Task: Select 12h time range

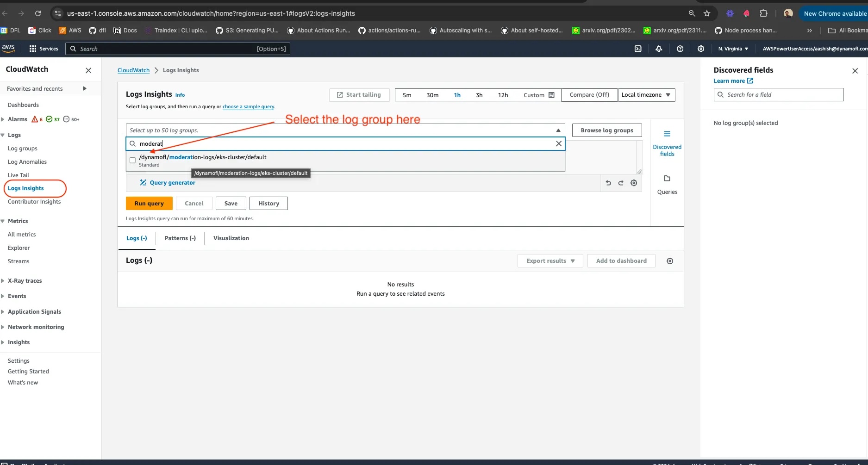Action: pyautogui.click(x=503, y=95)
